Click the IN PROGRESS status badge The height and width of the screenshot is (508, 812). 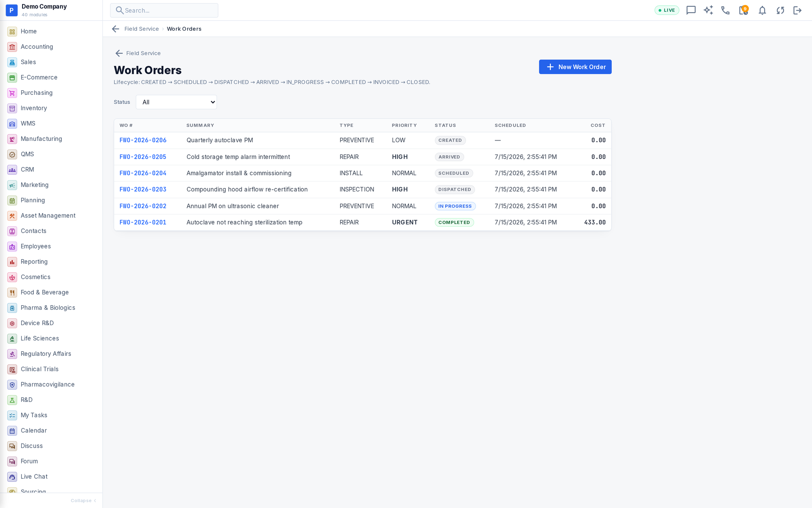tap(455, 206)
